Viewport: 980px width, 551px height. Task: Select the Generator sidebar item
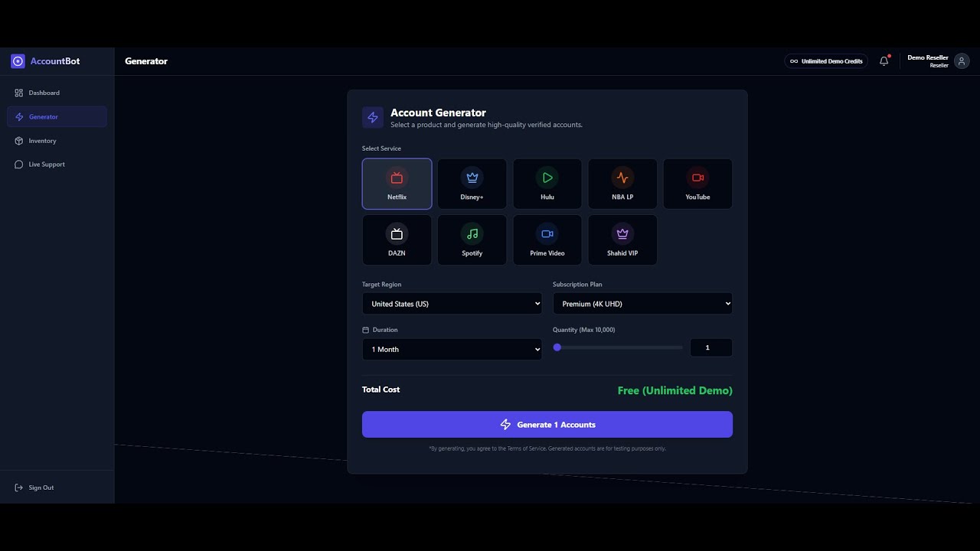[57, 116]
